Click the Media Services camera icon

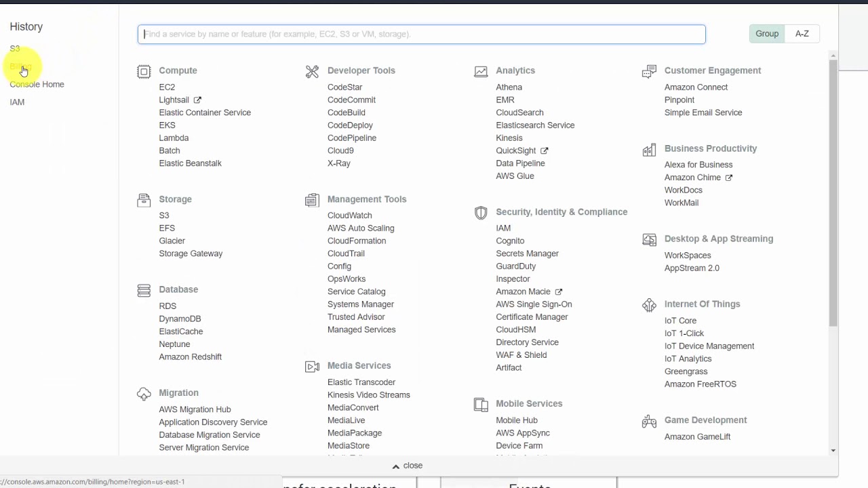[312, 367]
